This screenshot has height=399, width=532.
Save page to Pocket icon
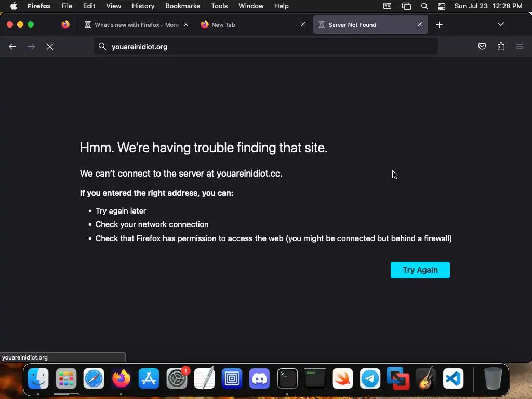click(482, 46)
